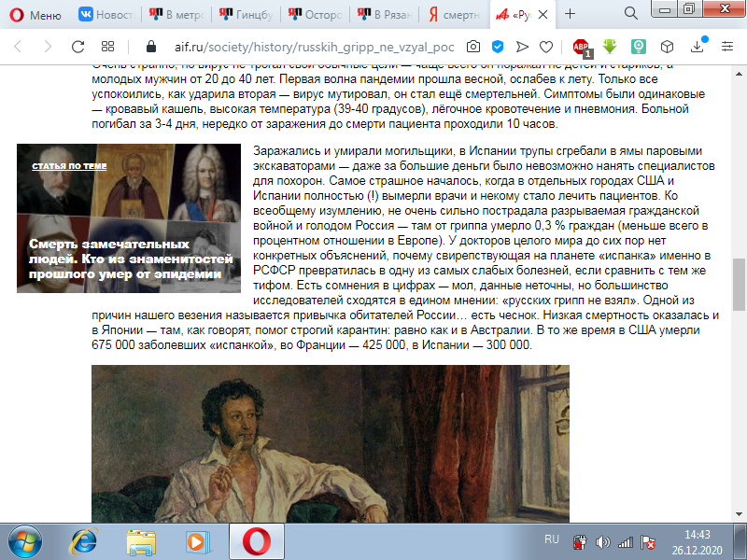Open Windows Explorer folder in taskbar
The height and width of the screenshot is (560, 747).
141,542
